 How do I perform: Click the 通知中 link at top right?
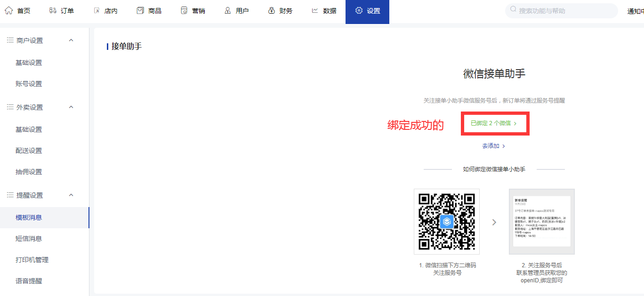click(x=636, y=11)
